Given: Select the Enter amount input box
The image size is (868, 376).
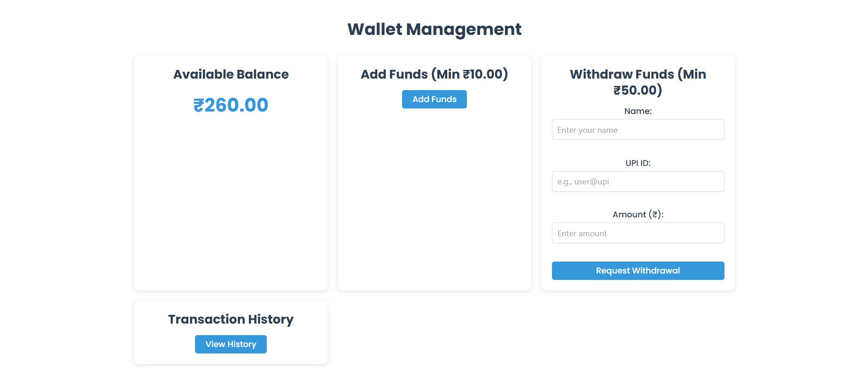Looking at the screenshot, I should click(x=638, y=233).
